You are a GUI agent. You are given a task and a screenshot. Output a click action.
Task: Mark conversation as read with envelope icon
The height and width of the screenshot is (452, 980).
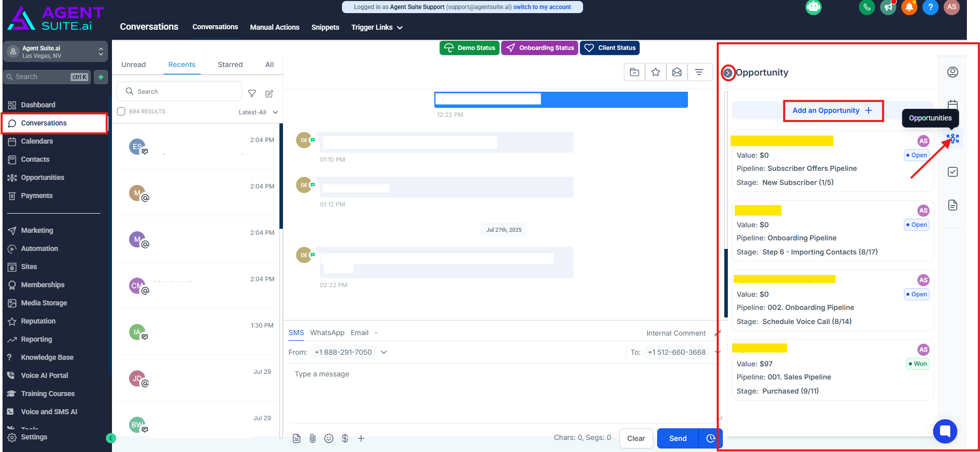[677, 72]
